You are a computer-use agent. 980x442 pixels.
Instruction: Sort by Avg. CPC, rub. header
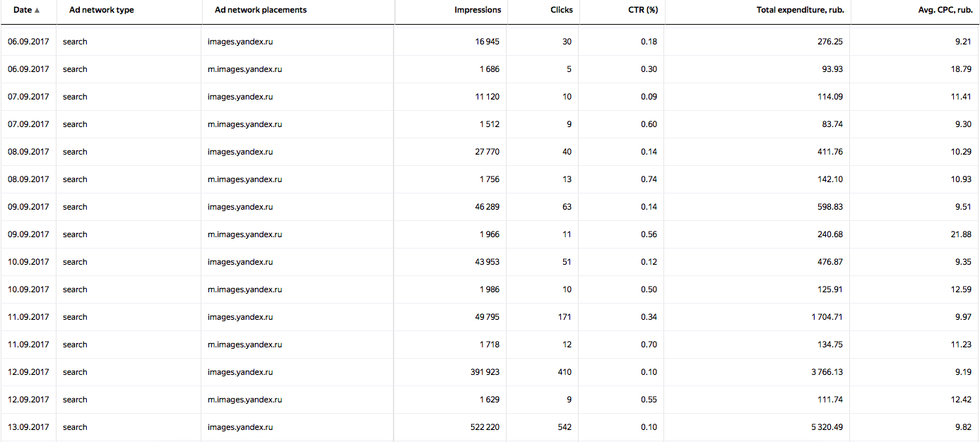pos(940,11)
